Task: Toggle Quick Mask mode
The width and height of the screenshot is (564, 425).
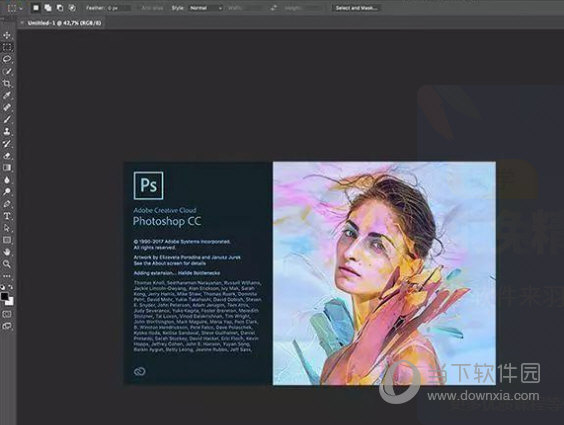Action: pyautogui.click(x=6, y=314)
